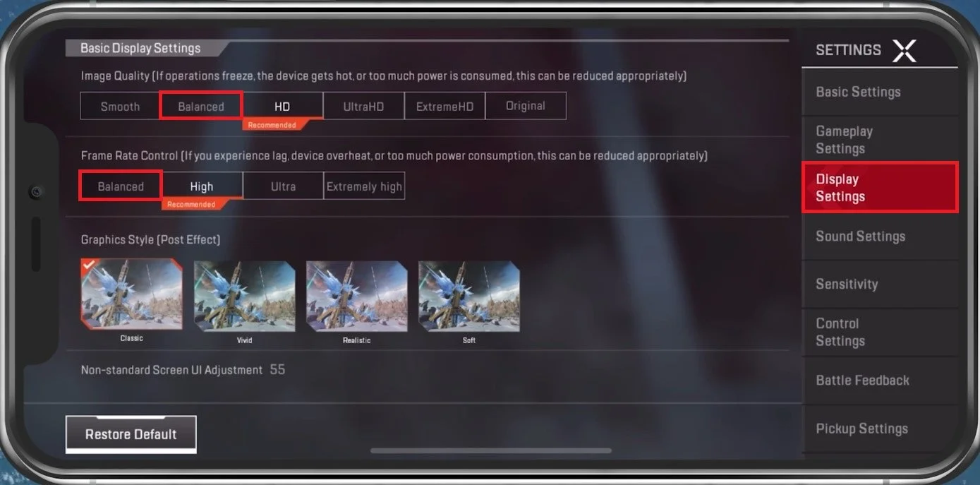Select Extremely high frame rate
980x485 pixels.
coord(364,186)
